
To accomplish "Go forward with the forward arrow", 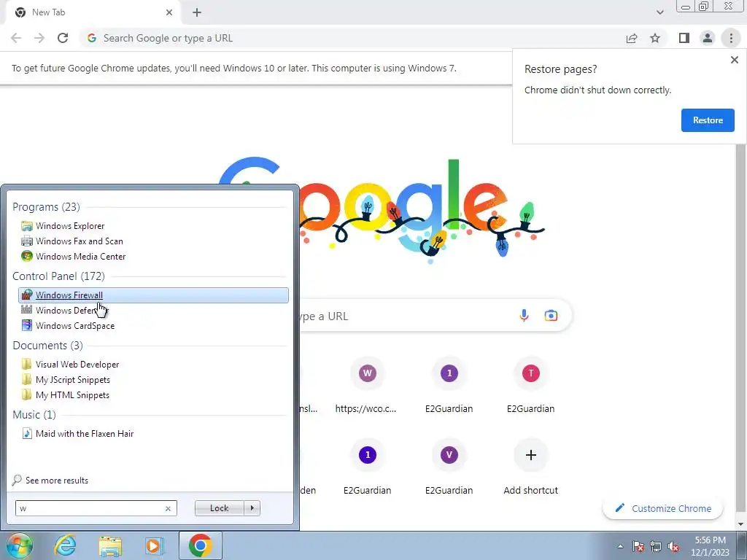I will [39, 38].
